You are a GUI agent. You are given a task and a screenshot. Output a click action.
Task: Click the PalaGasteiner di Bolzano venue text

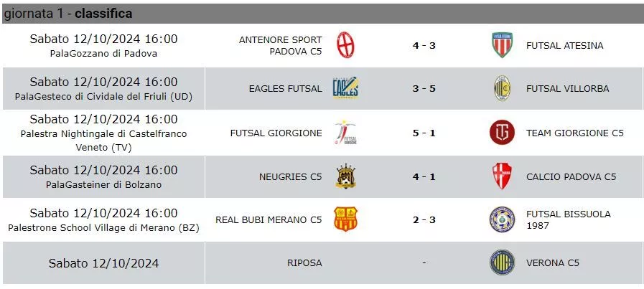[103, 185]
